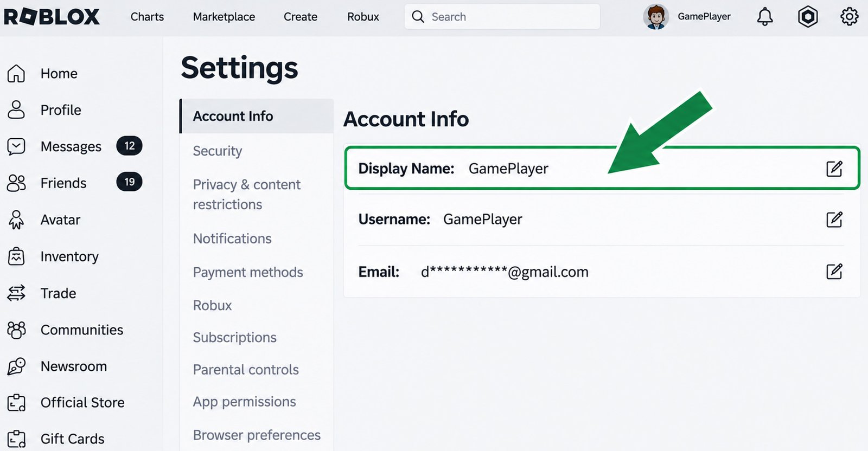Open the Robux hexagon icon
Image resolution: width=868 pixels, height=451 pixels.
coord(808,17)
